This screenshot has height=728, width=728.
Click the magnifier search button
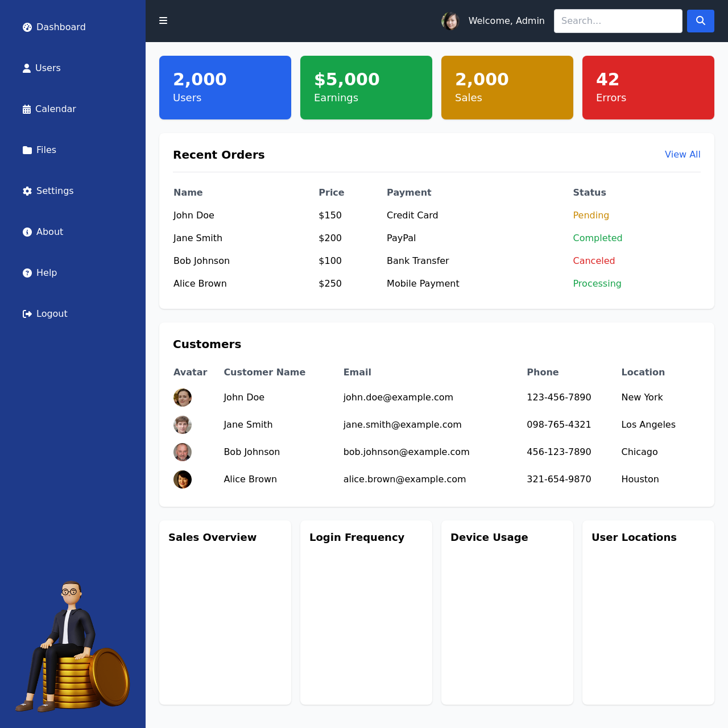pyautogui.click(x=700, y=21)
